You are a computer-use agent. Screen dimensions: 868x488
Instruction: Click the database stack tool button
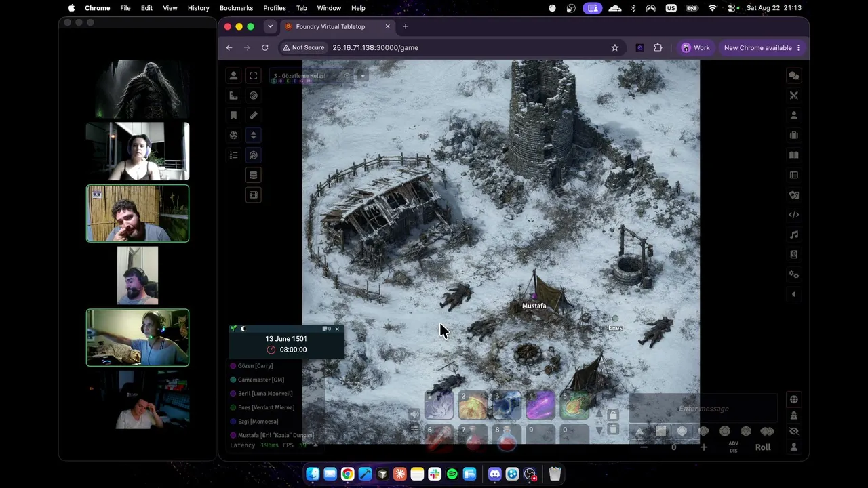[254, 175]
